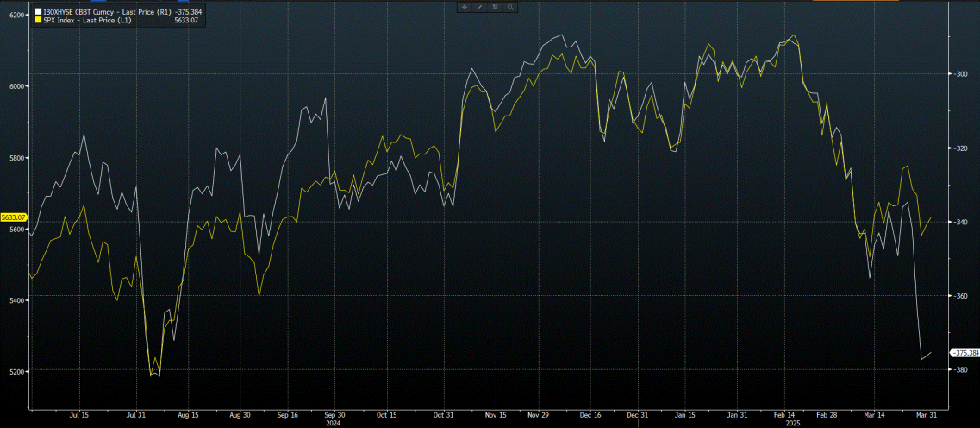Click the Sep 16 date label

pos(288,414)
